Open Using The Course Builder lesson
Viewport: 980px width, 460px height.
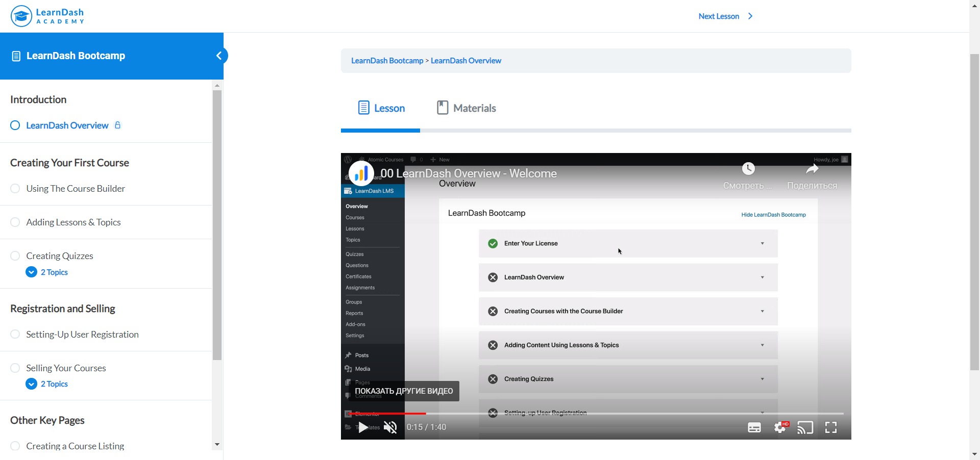[x=76, y=189]
